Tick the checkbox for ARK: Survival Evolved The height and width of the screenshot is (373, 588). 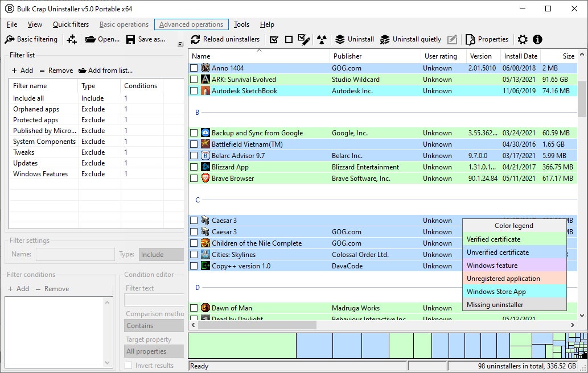point(194,80)
